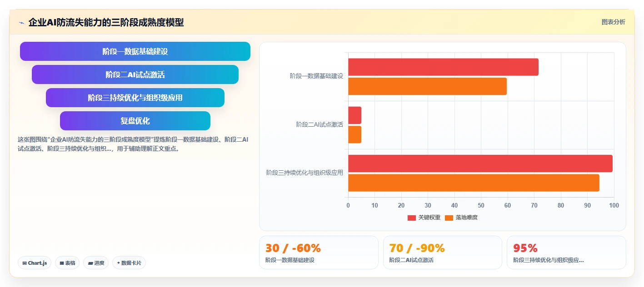Click the description paragraph starting 这张图围绕
The image size is (644, 287).
[x=133, y=144]
